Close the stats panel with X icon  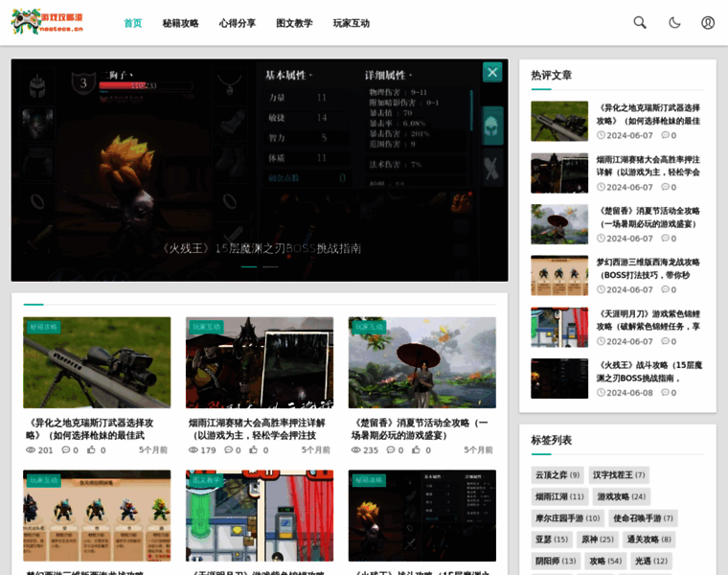(x=491, y=72)
